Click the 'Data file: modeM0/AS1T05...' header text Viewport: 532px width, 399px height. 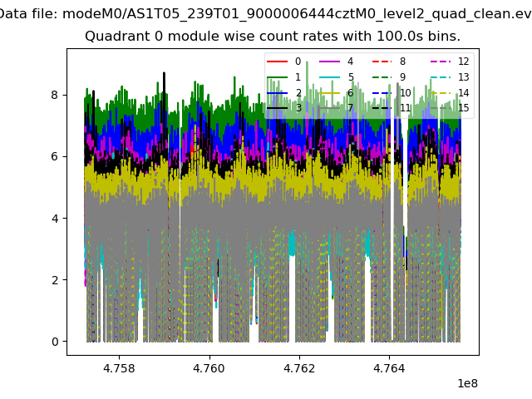pyautogui.click(x=266, y=14)
